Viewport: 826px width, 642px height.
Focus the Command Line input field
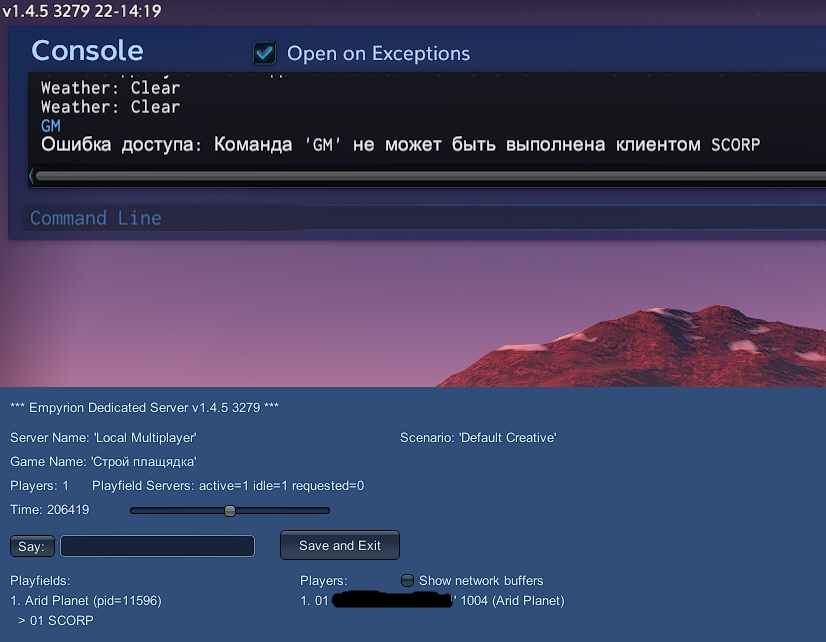coord(420,218)
